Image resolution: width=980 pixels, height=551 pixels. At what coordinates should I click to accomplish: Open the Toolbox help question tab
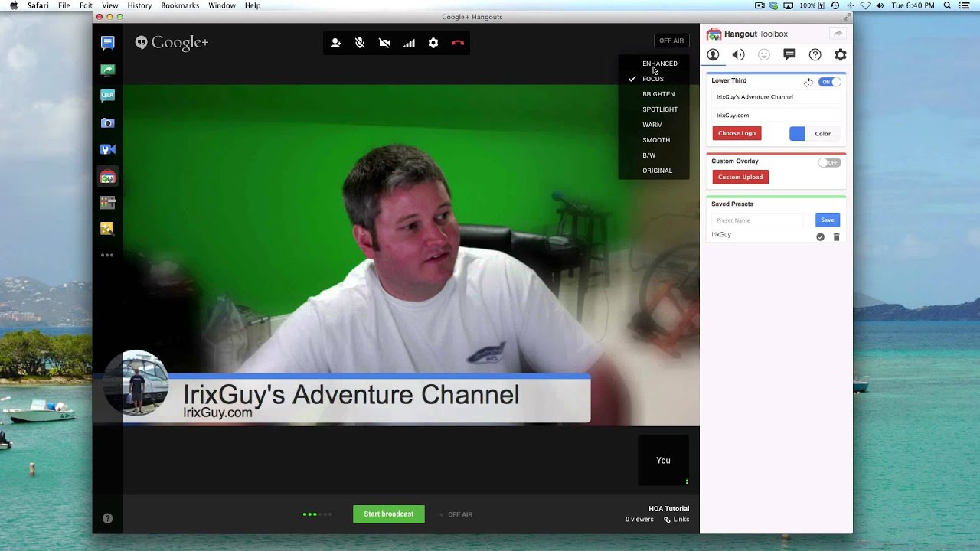coord(815,54)
